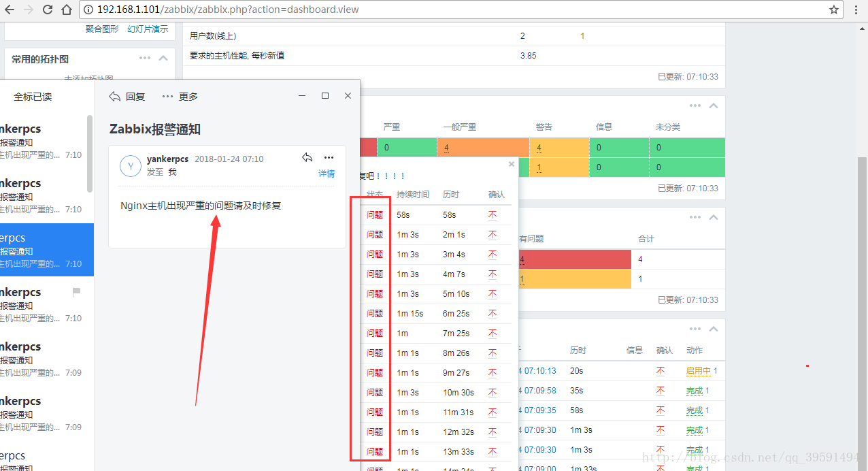Show message 详情 details
Image resolution: width=868 pixels, height=471 pixels.
[327, 174]
